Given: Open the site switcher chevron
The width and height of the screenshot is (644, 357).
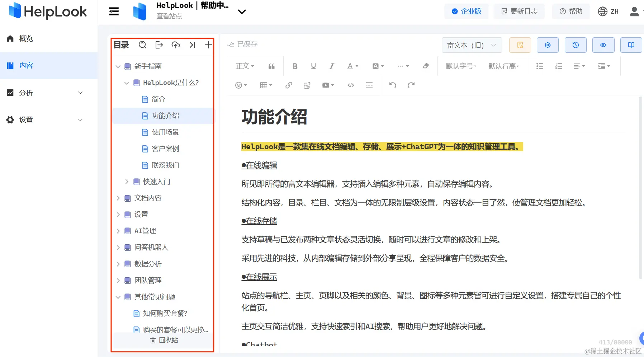Looking at the screenshot, I should 242,11.
